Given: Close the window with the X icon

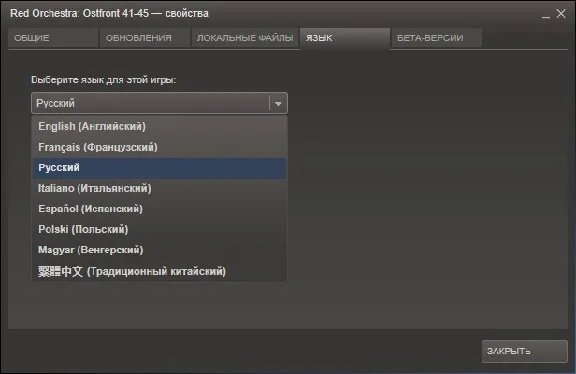Looking at the screenshot, I should (x=561, y=14).
